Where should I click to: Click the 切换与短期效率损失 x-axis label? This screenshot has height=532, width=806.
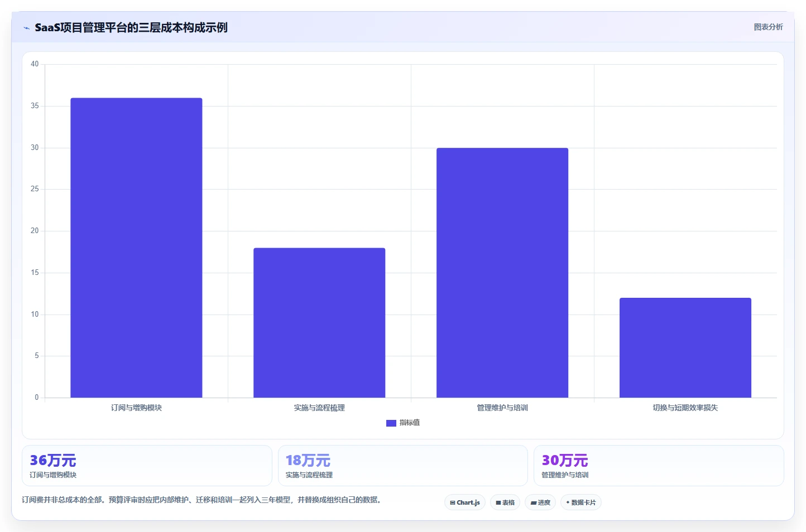tap(685, 408)
